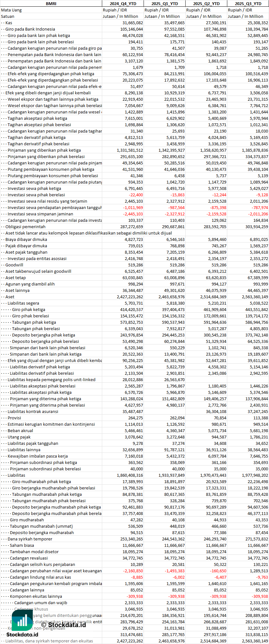The image size is (269, 644).
Task: Click the "Biaya dibayar dimuka" row label
Action: tap(26, 239)
